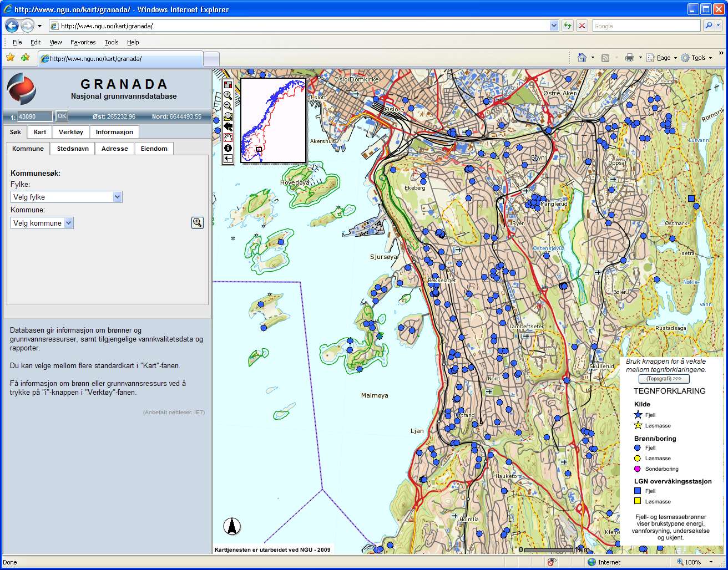Click the left-arrow collapse panel icon
Viewport: 728px width, 570px height.
[228, 159]
